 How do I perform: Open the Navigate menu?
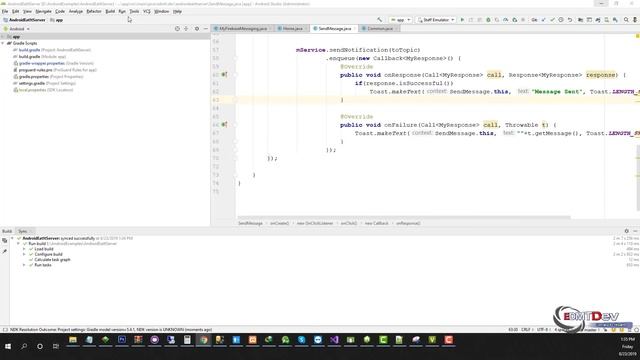tap(43, 11)
